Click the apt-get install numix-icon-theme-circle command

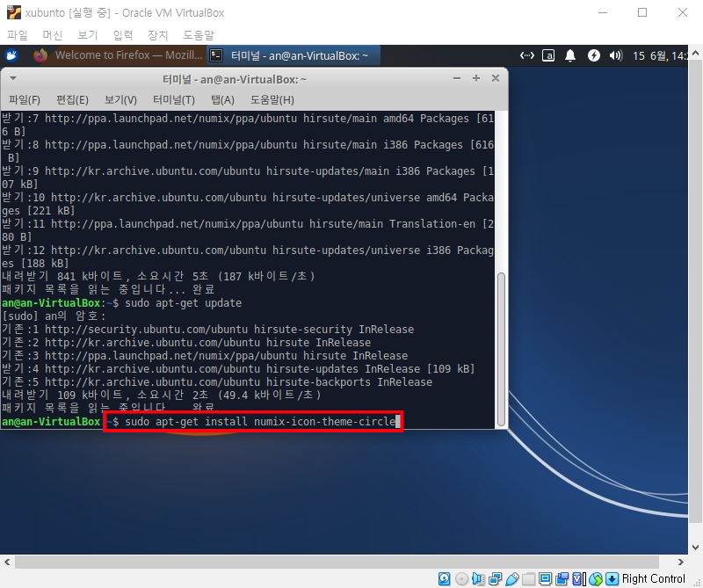pos(260,422)
